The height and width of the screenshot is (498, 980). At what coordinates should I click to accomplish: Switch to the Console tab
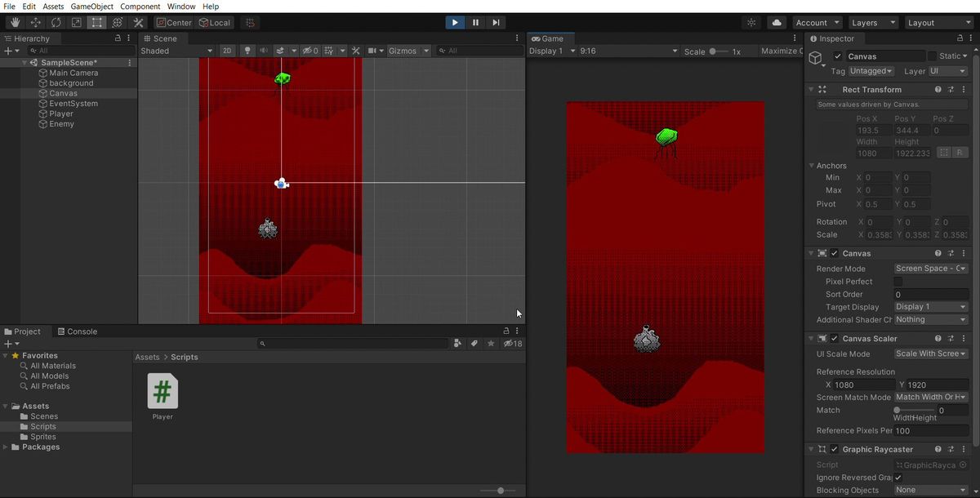[x=78, y=331]
